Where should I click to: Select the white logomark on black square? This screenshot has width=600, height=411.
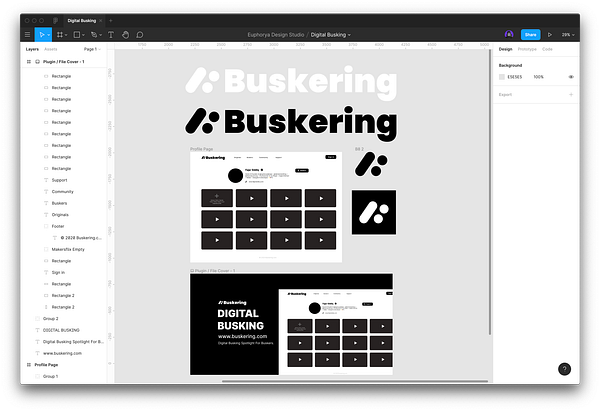click(x=374, y=212)
